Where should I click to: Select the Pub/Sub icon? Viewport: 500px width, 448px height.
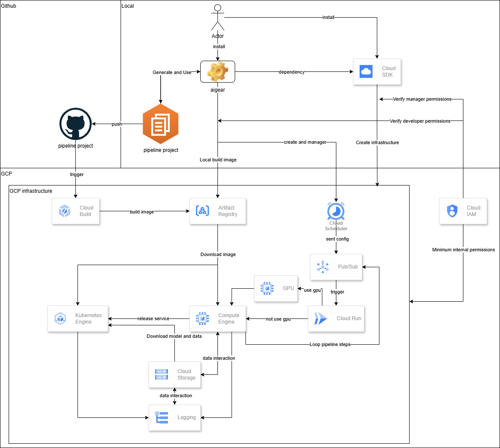click(323, 267)
